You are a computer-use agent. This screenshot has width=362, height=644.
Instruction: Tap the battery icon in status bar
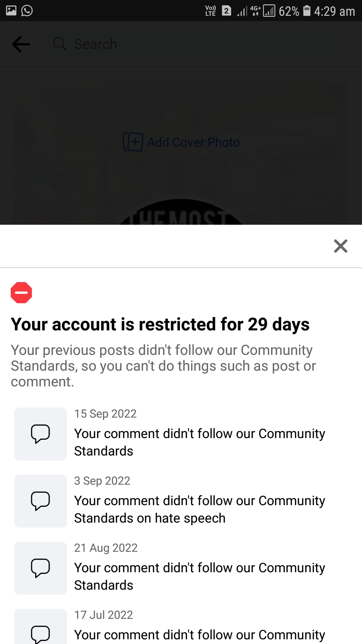point(307,11)
